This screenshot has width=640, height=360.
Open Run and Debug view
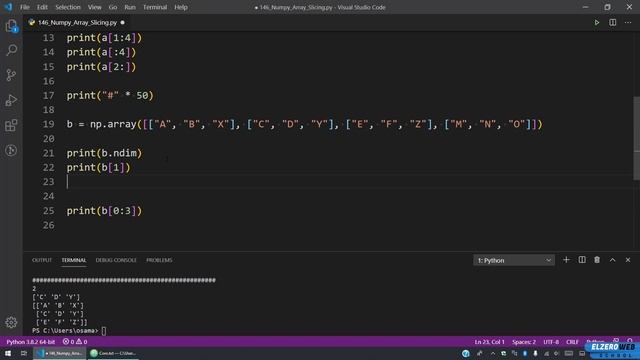pyautogui.click(x=11, y=100)
